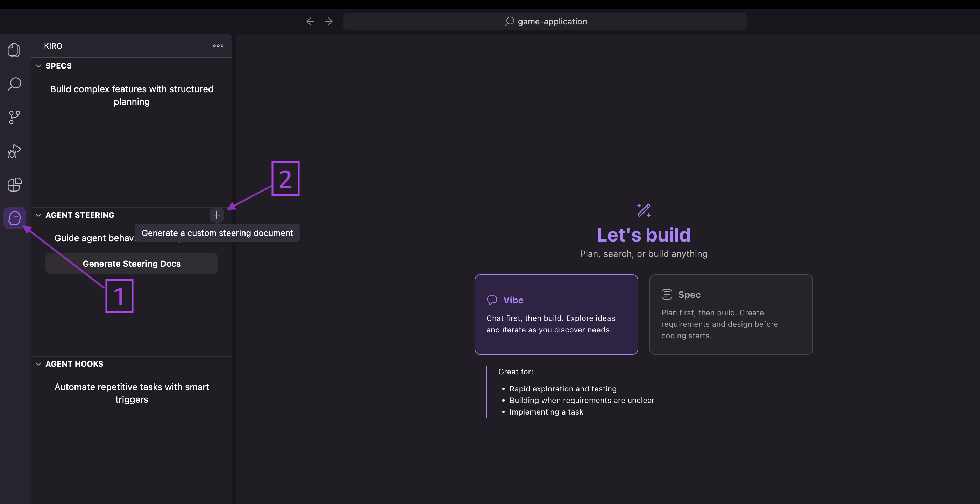Collapse the SPECS section

38,66
